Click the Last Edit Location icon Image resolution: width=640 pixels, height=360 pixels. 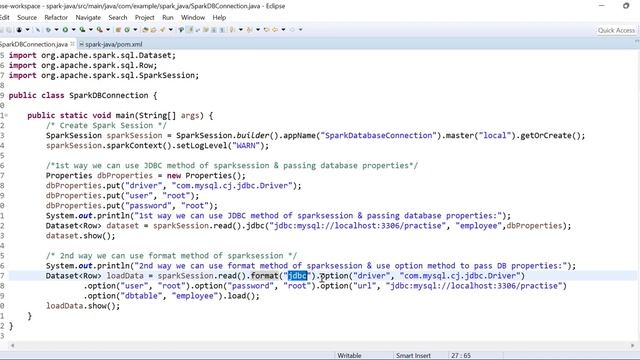(x=266, y=29)
